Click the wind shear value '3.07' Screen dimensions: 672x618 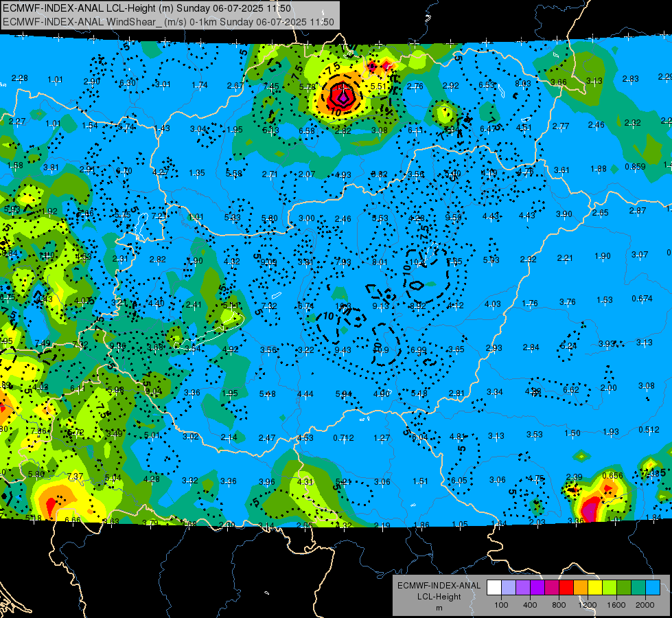(640, 255)
